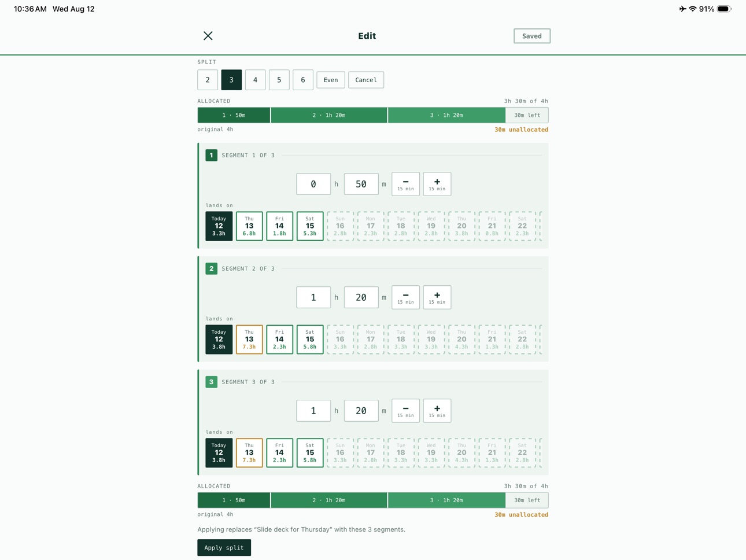This screenshot has height=560, width=746.
Task: Split into 2 segments
Action: (x=208, y=80)
